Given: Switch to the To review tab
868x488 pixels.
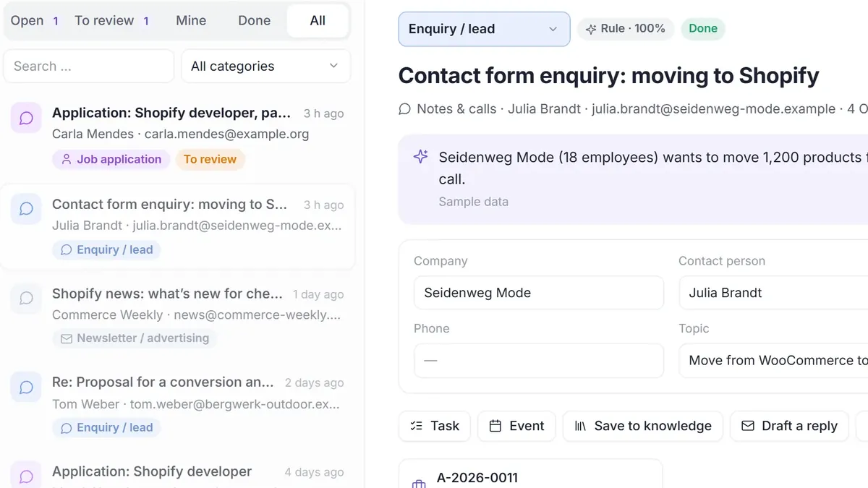Looking at the screenshot, I should point(112,20).
